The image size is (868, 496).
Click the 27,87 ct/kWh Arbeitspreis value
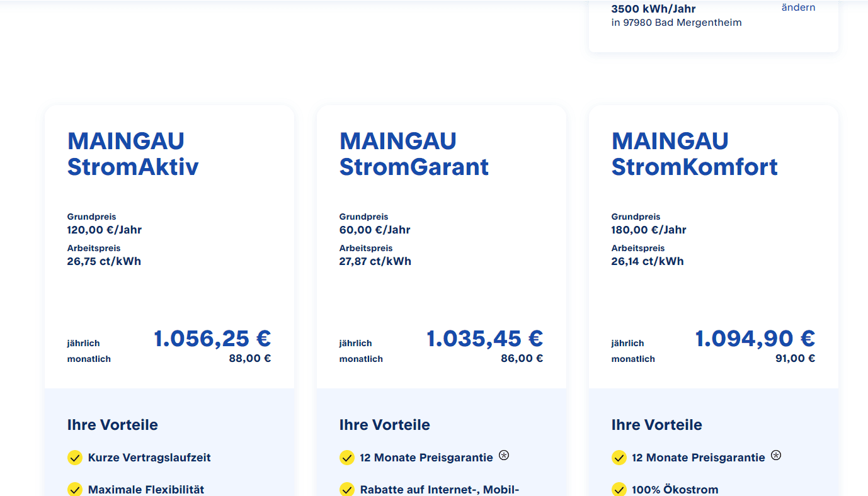point(375,261)
